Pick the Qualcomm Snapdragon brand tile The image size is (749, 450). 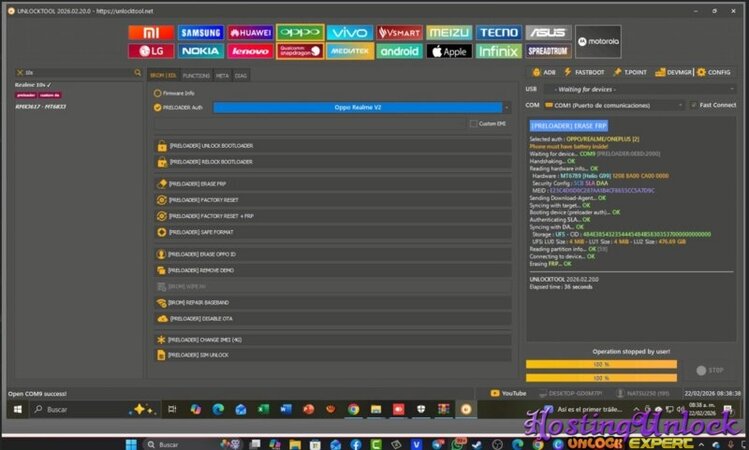tap(300, 50)
